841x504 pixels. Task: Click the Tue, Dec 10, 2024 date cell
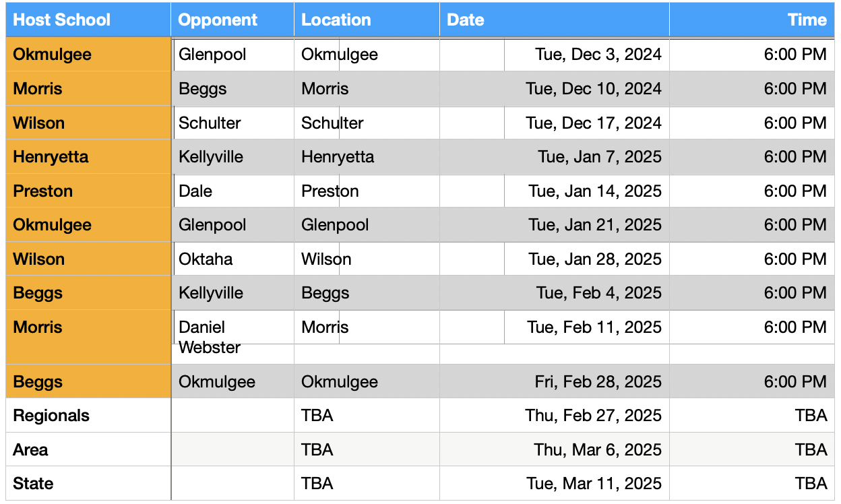555,88
